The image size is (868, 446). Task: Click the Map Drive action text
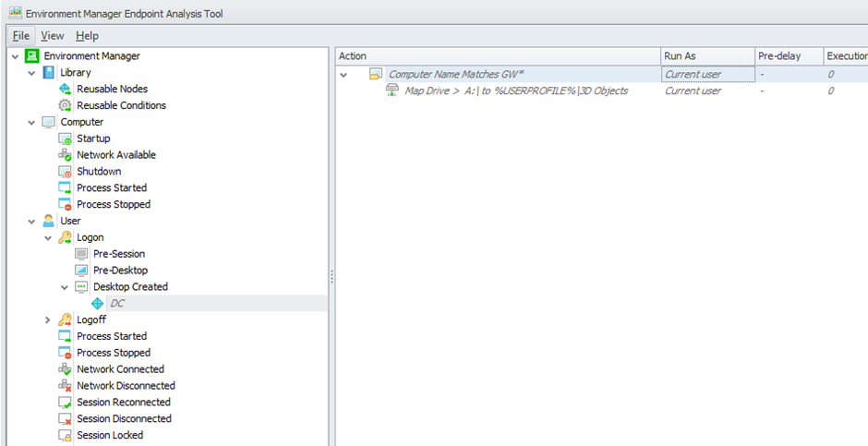click(x=516, y=90)
